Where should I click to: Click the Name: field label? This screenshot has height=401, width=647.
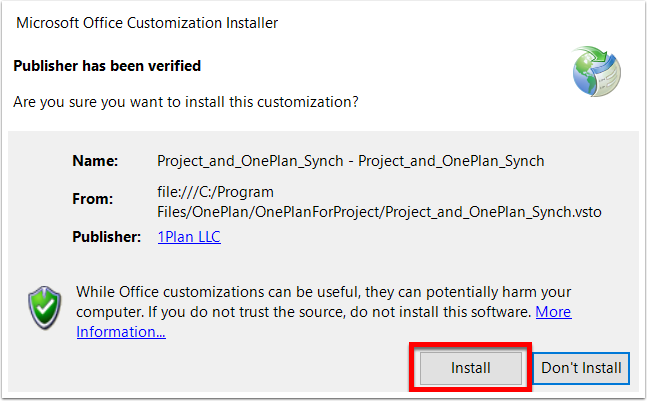coord(95,161)
